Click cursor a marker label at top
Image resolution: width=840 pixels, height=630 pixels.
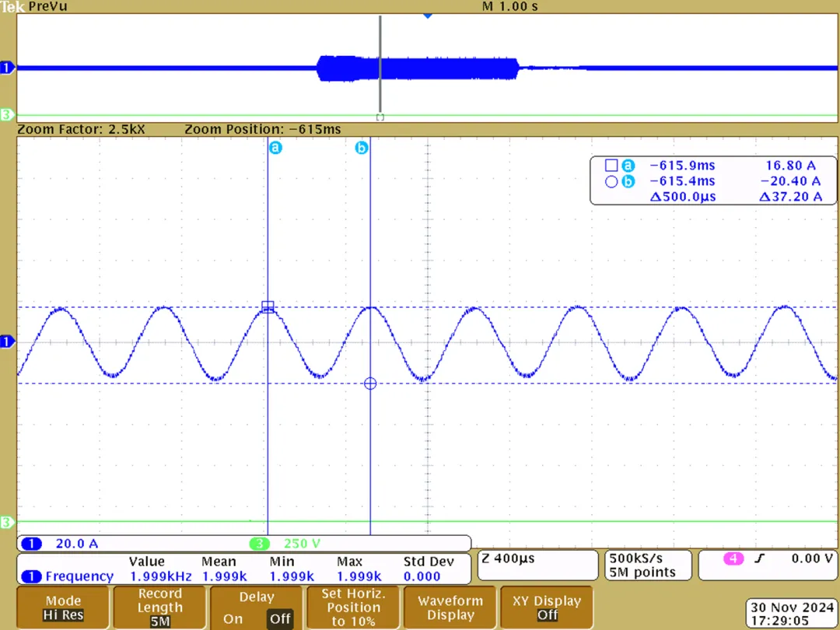[x=275, y=147]
